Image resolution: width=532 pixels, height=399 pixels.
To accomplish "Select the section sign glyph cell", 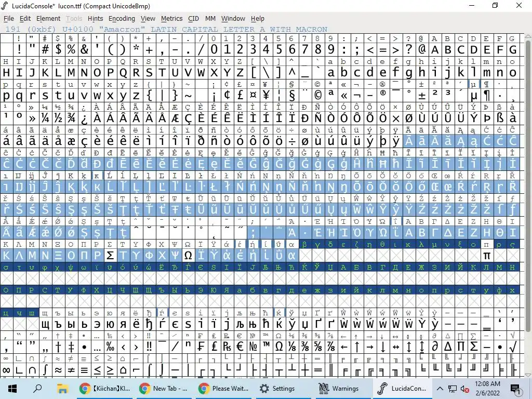I will pos(292,96).
